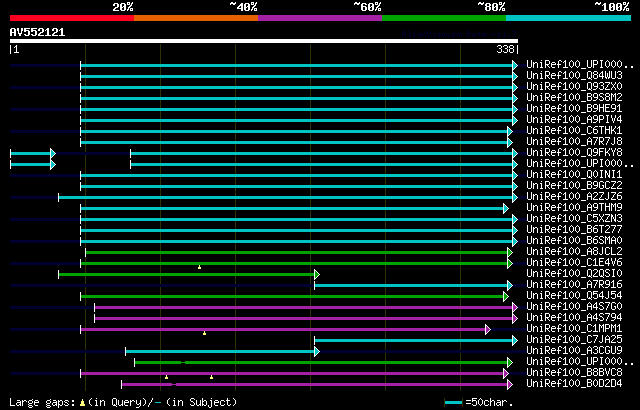Click the yellow gap marker under the C1E4V6 bar
The height and width of the screenshot is (410, 640).
pos(199,267)
